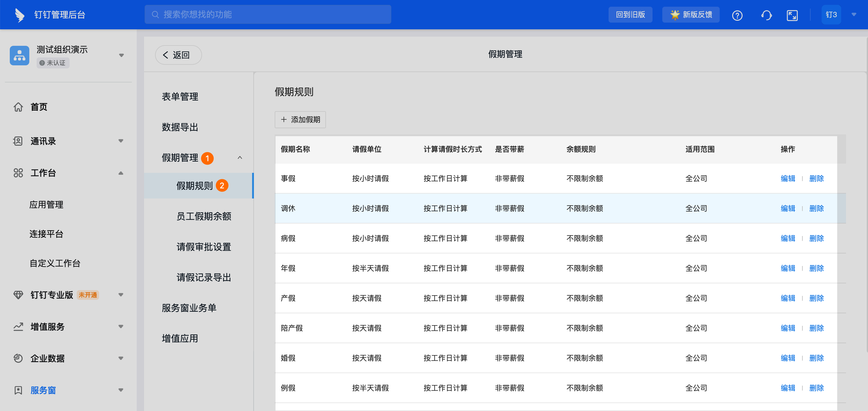Screen dimensions: 868x411
Task: Open 增值应用 menu item
Action: pyautogui.click(x=179, y=339)
